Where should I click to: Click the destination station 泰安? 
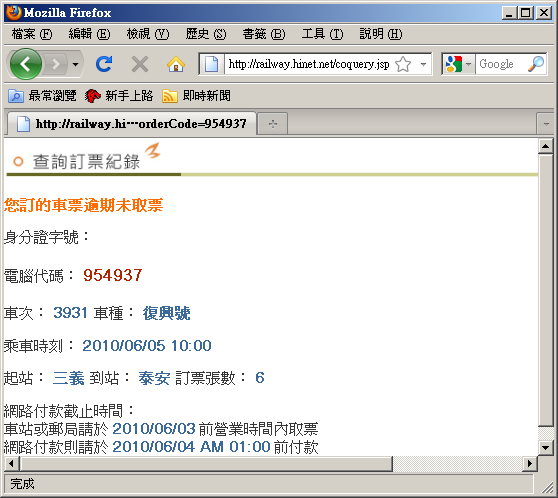(x=154, y=378)
